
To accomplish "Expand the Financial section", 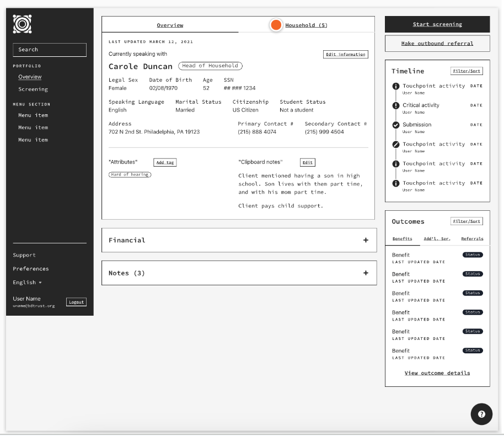I will (x=365, y=240).
